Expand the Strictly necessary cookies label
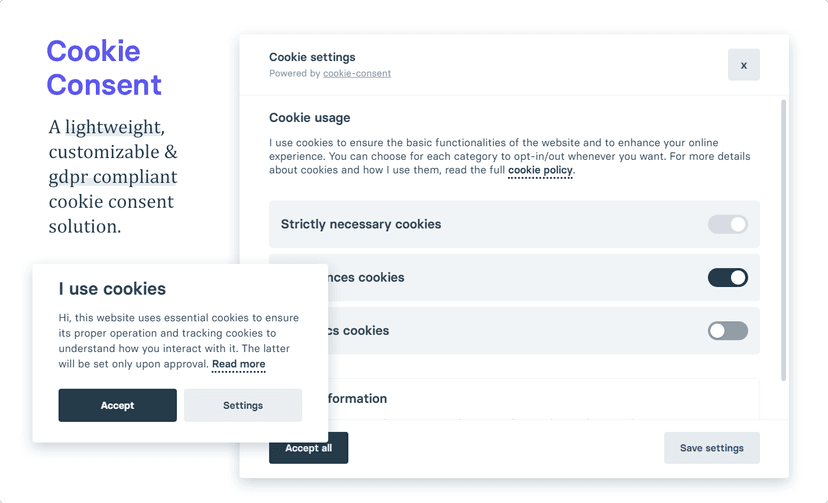The width and height of the screenshot is (828, 503). tap(361, 225)
